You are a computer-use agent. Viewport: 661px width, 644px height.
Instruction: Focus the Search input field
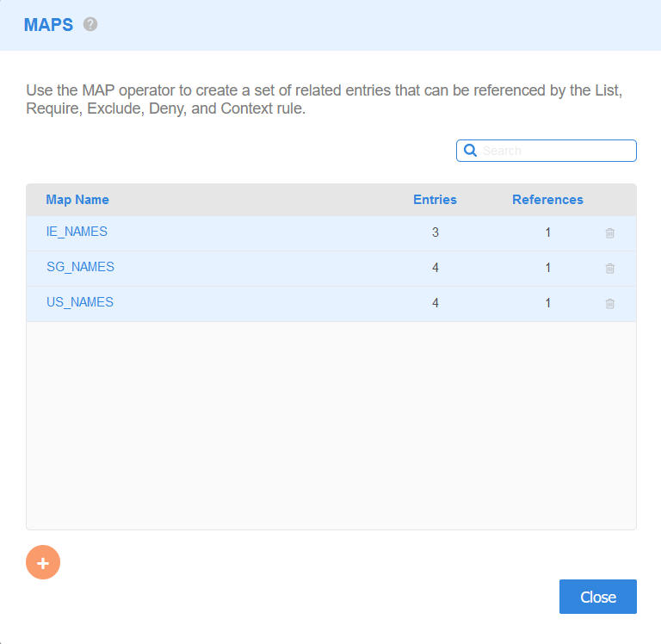point(547,151)
